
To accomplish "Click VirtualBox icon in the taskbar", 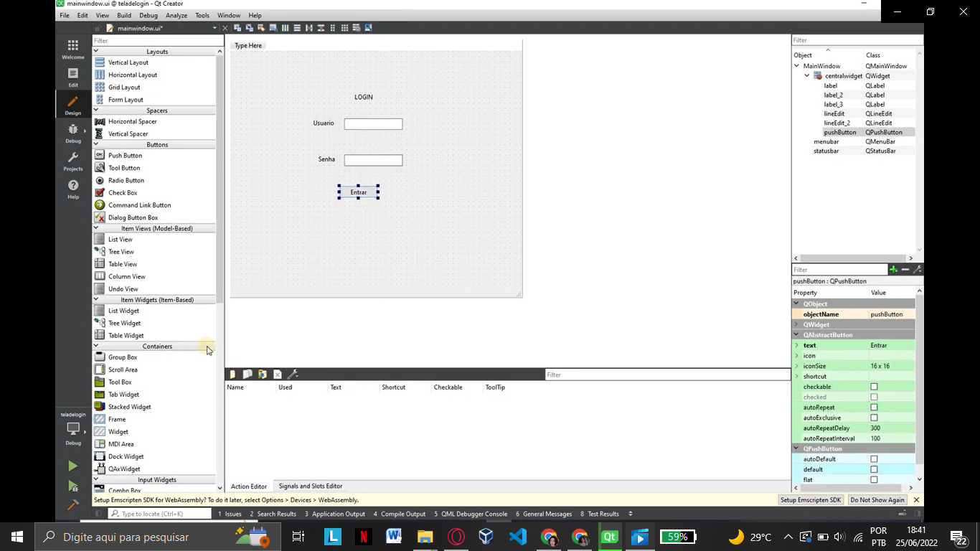I will [486, 537].
